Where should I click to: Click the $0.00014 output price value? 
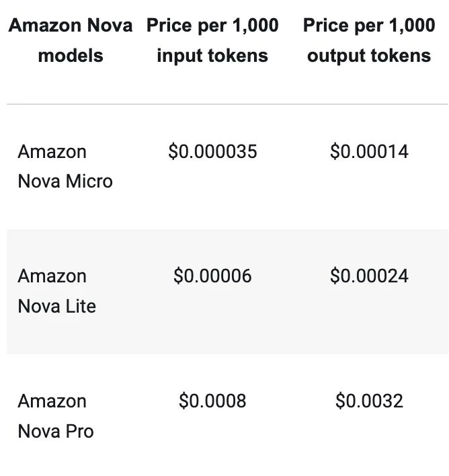(x=369, y=151)
